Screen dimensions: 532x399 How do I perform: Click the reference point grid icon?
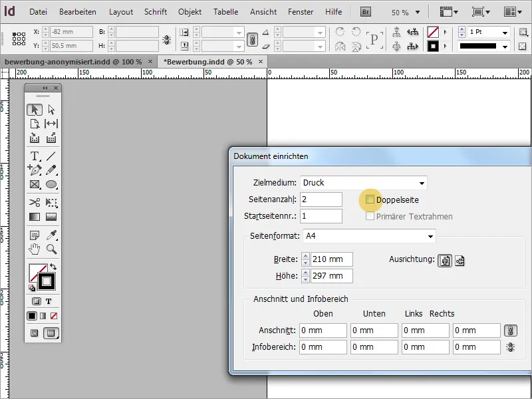pyautogui.click(x=19, y=39)
